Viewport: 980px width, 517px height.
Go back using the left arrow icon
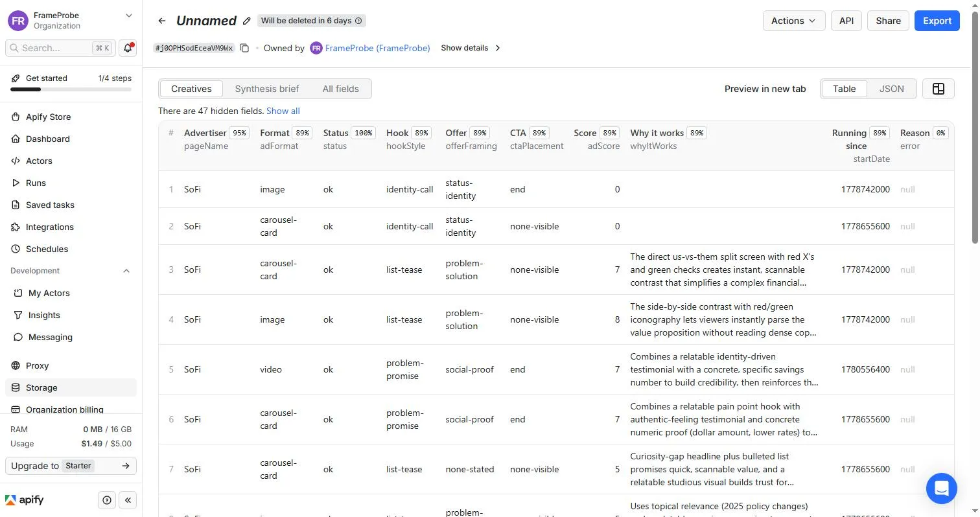(162, 21)
